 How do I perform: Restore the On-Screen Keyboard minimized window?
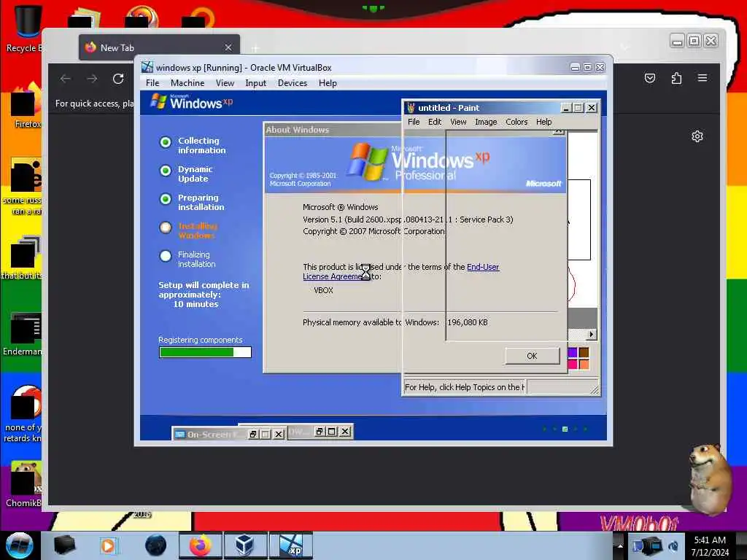[x=253, y=435]
